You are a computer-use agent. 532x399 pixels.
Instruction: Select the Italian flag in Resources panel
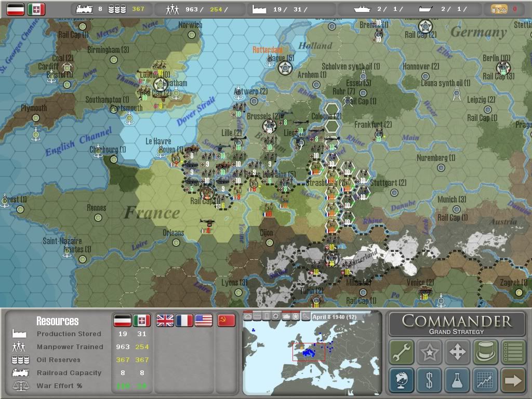click(x=142, y=320)
